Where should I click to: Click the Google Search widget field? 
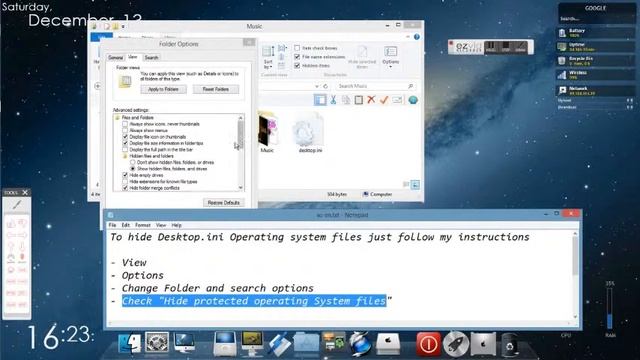pyautogui.click(x=596, y=18)
